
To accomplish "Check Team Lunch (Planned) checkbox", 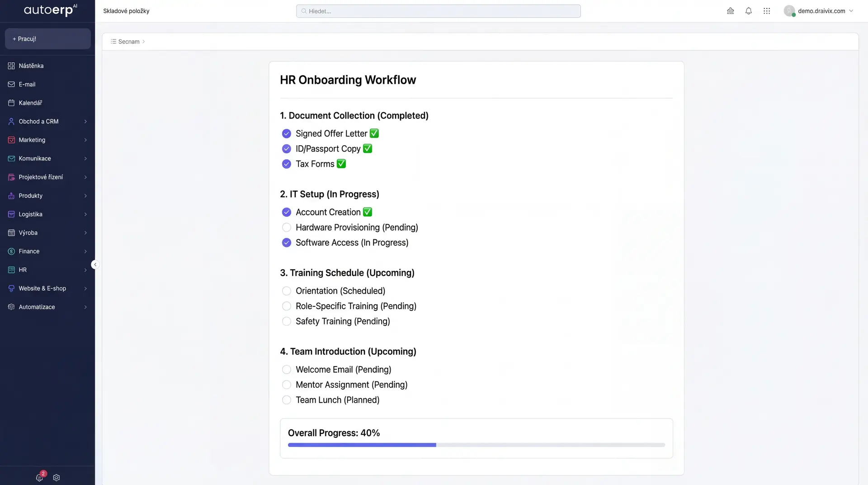I will coord(287,400).
